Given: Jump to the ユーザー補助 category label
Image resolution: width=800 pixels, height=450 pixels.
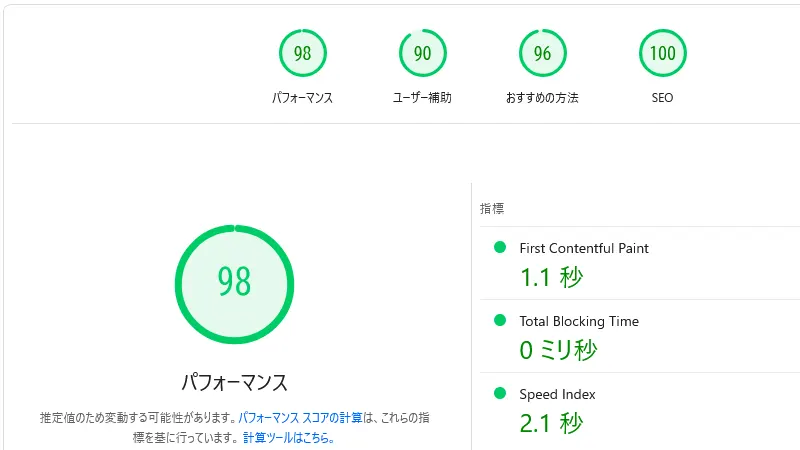Looking at the screenshot, I should point(422,98).
